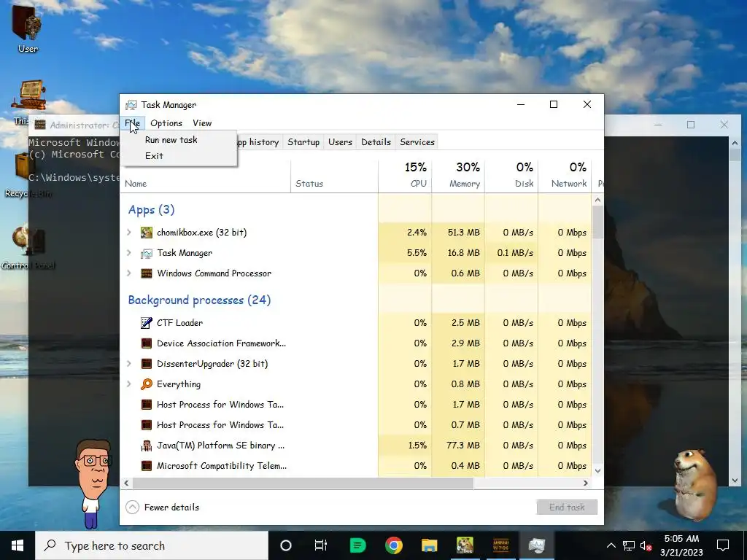
Task: Sort processes by Disk column
Action: pyautogui.click(x=511, y=176)
